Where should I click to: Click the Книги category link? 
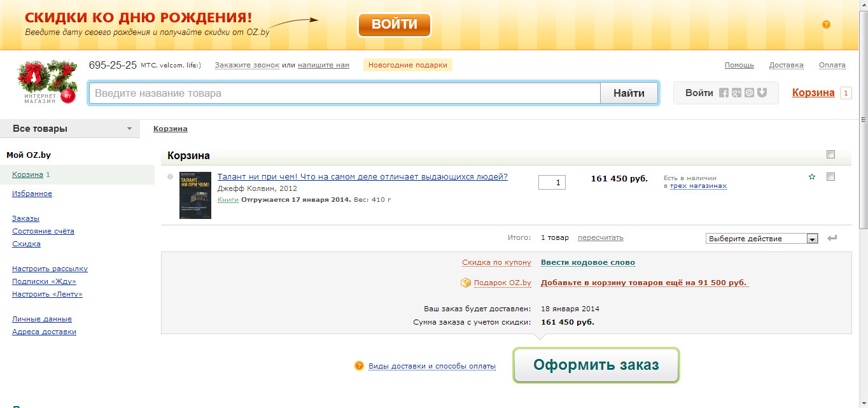click(x=228, y=200)
